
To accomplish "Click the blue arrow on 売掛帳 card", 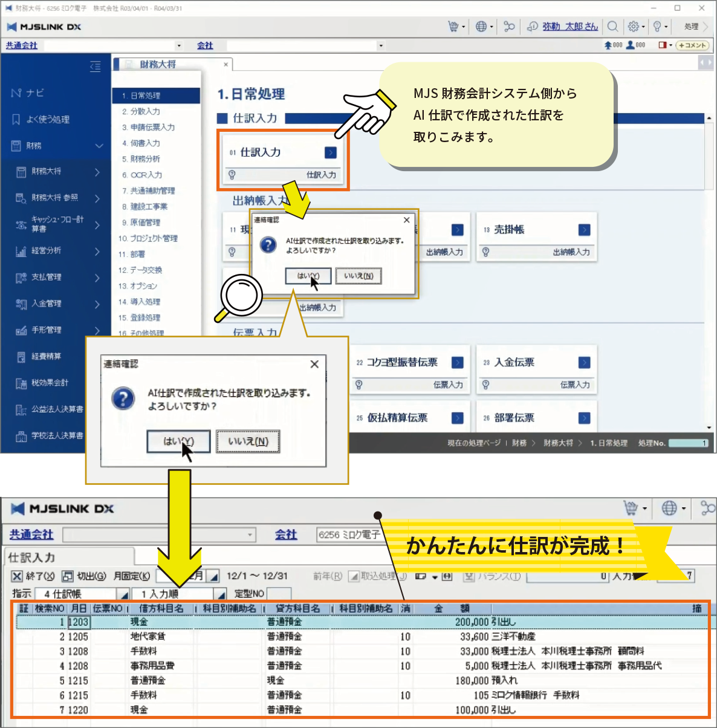I will (x=584, y=230).
